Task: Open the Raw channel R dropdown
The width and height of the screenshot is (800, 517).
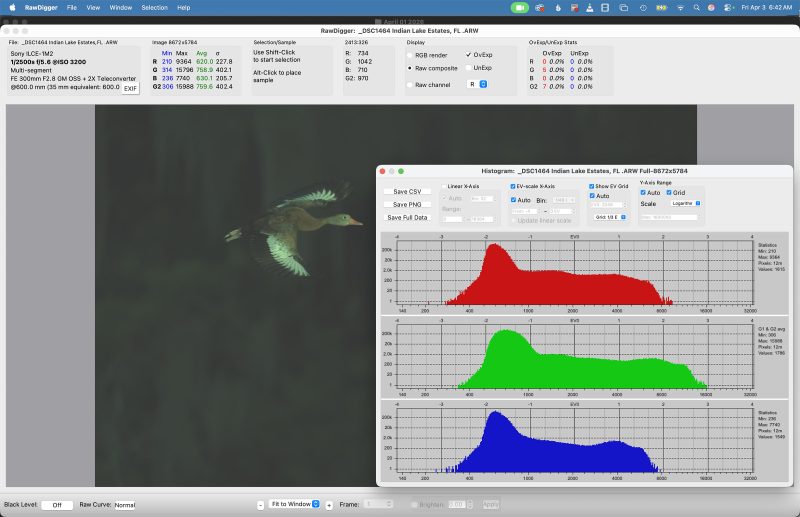Action: coord(477,85)
